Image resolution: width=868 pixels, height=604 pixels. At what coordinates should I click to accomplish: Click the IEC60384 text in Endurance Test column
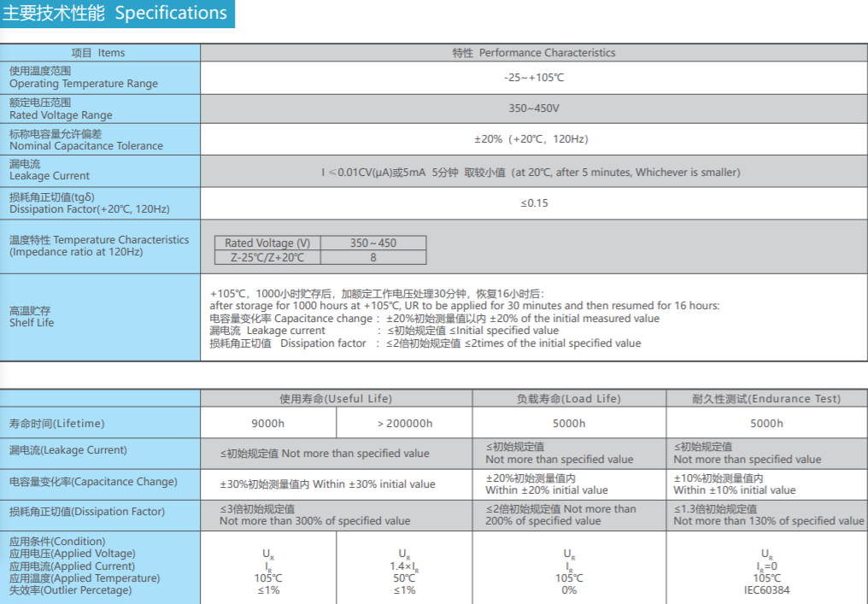[765, 589]
